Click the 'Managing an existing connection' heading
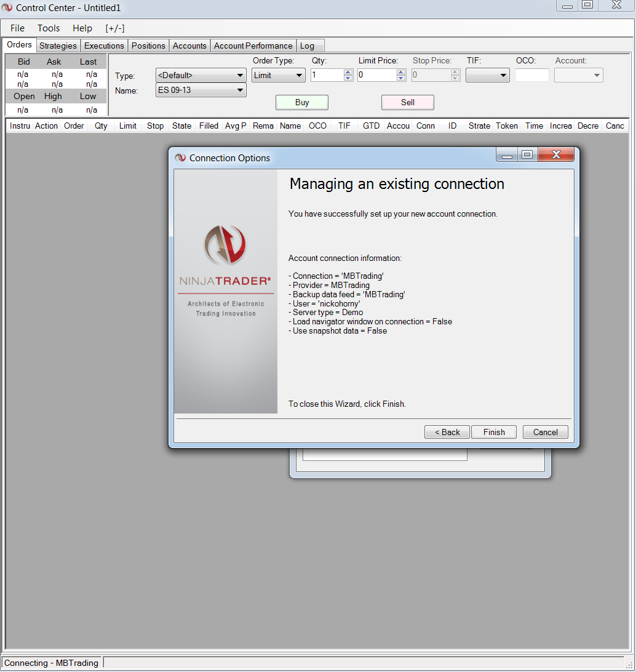This screenshot has height=672, width=636. coord(397,184)
